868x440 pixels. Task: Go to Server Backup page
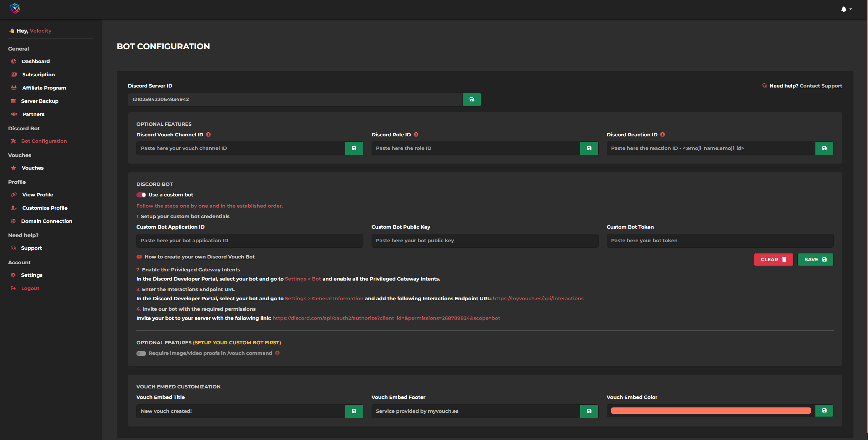coord(40,101)
